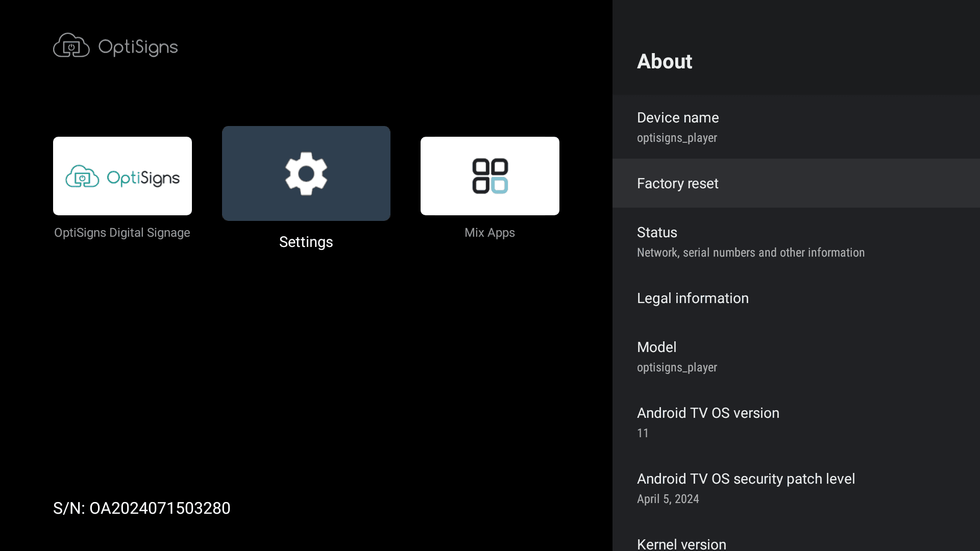
Task: Click the OptiSigns Digital Signage caption
Action: pos(122,233)
